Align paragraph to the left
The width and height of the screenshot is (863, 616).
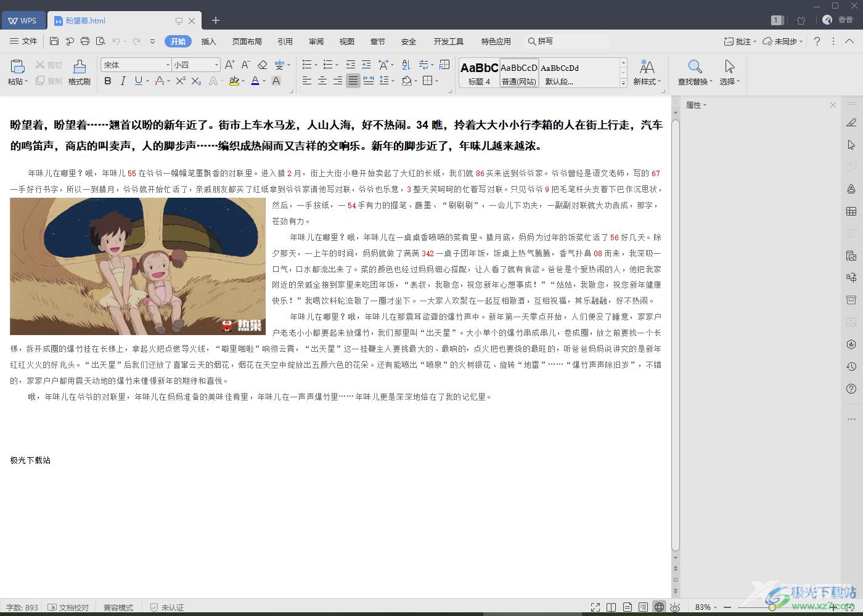pos(307,81)
